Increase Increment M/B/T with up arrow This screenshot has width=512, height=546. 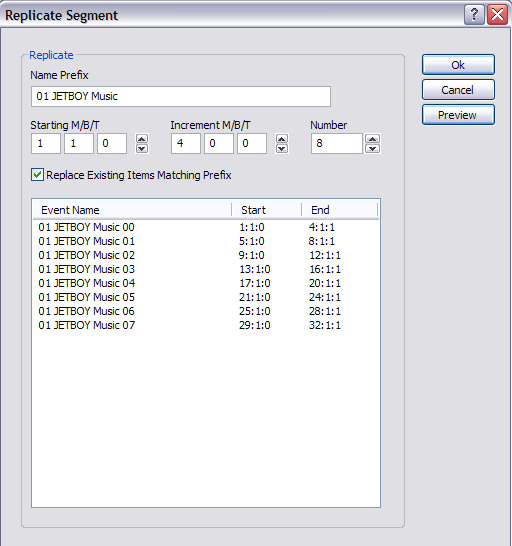pyautogui.click(x=282, y=139)
